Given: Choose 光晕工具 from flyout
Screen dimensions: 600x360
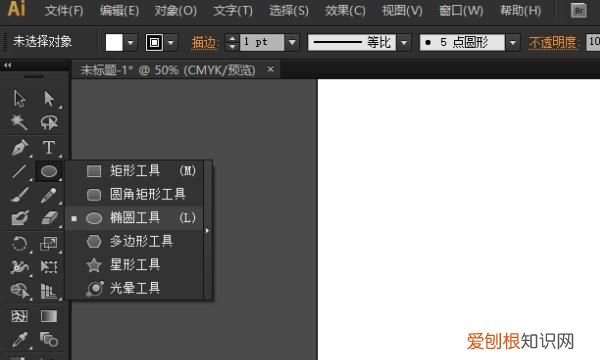Looking at the screenshot, I should tap(135, 288).
